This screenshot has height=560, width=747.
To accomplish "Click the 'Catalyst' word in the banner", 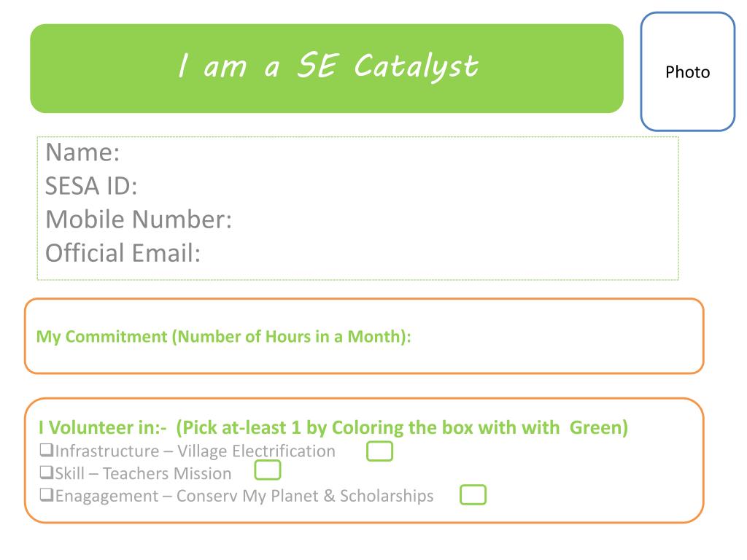I will [x=416, y=66].
